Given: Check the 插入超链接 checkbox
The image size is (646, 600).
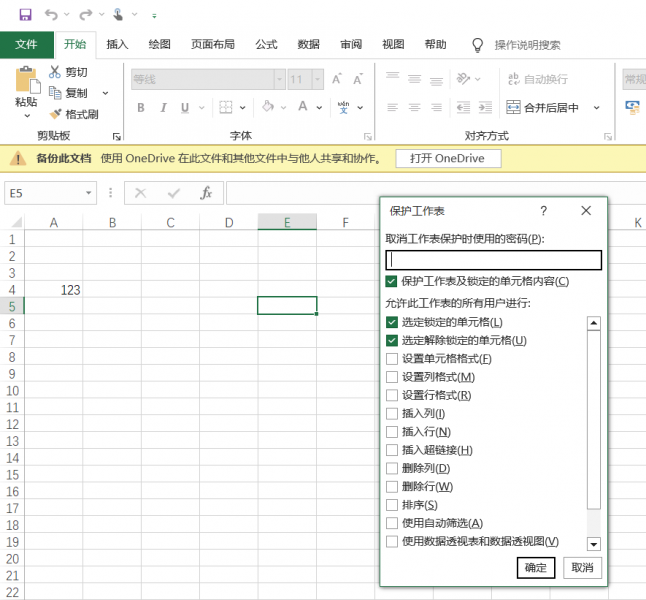Looking at the screenshot, I should (x=392, y=450).
